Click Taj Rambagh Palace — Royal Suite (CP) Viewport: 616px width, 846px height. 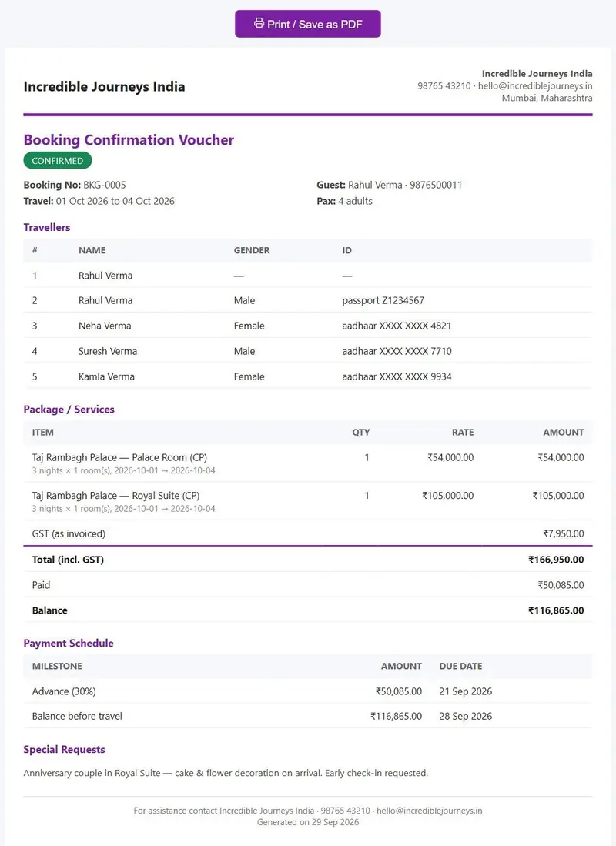(115, 495)
